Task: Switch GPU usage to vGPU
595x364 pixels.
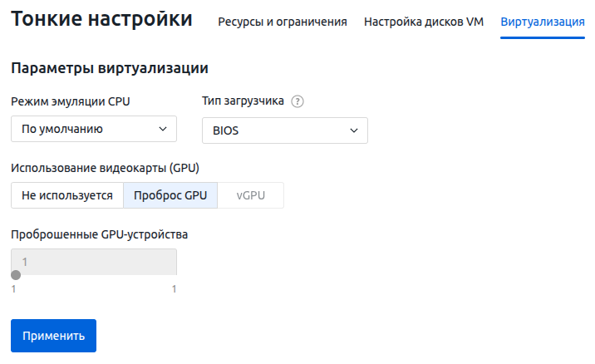Action: point(251,195)
